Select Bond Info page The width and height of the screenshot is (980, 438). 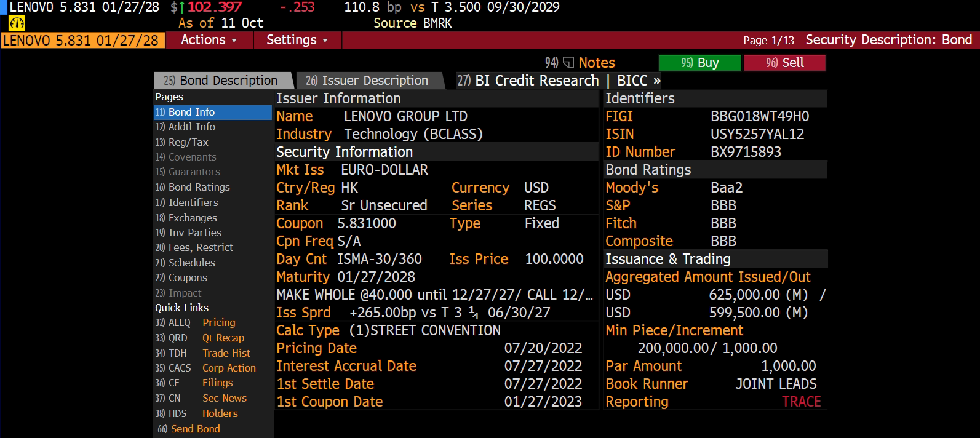[x=212, y=112]
